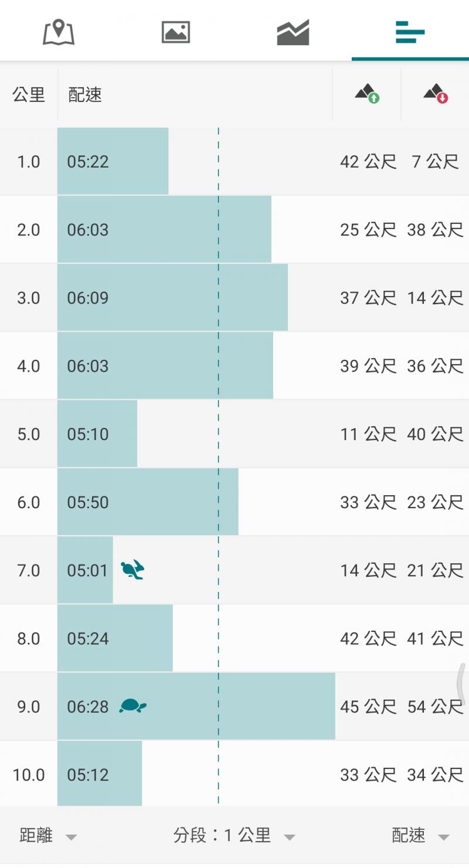Select the 06:28 pace bar for kilometer 9
Image resolution: width=469 pixels, height=868 pixels.
click(x=196, y=706)
